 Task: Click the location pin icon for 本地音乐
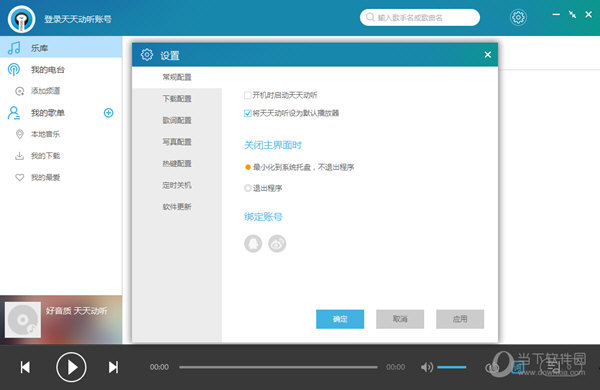pos(20,134)
